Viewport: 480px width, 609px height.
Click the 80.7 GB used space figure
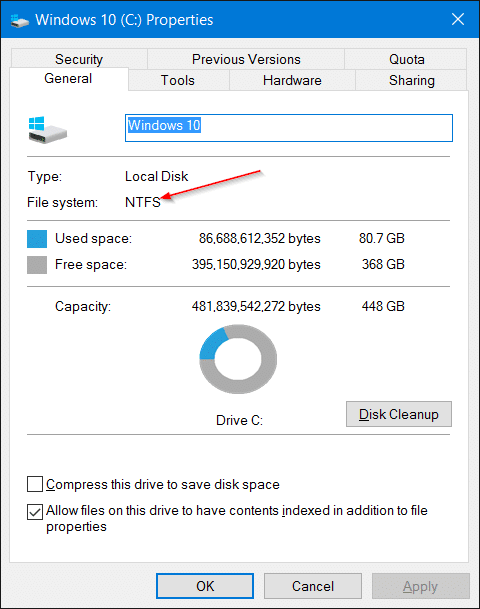[382, 238]
